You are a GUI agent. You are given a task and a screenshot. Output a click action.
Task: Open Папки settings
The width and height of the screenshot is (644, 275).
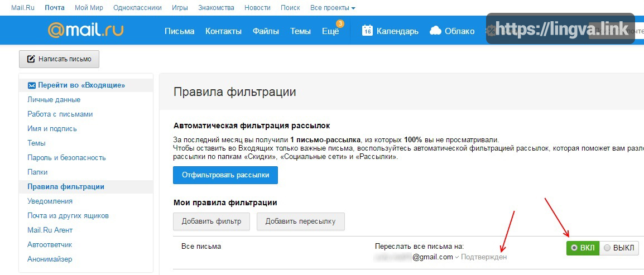37,172
